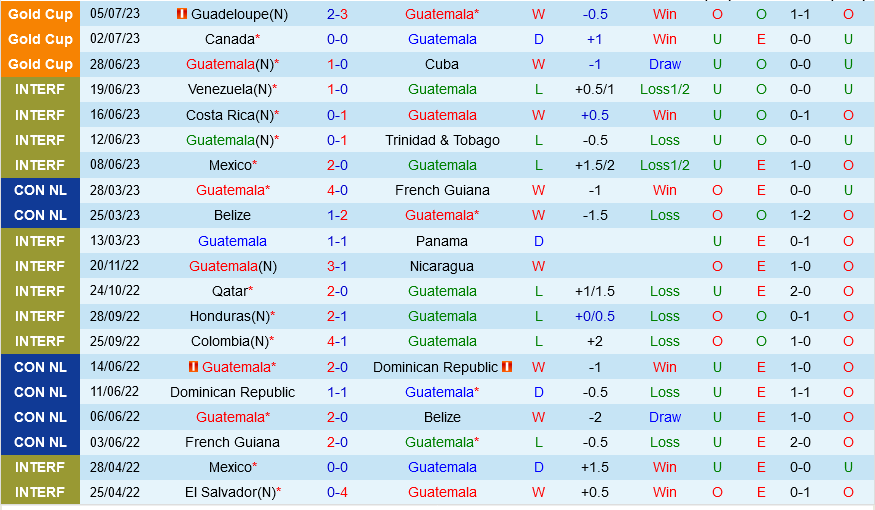
Task: Open the Guadeloupe(N) team link
Action: 238,14
